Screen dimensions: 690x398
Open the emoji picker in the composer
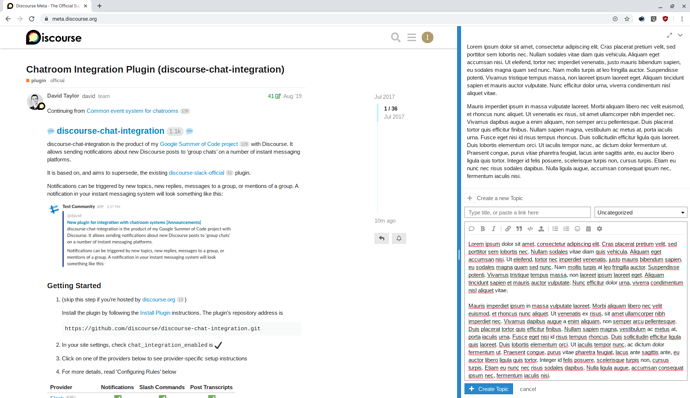pos(577,228)
